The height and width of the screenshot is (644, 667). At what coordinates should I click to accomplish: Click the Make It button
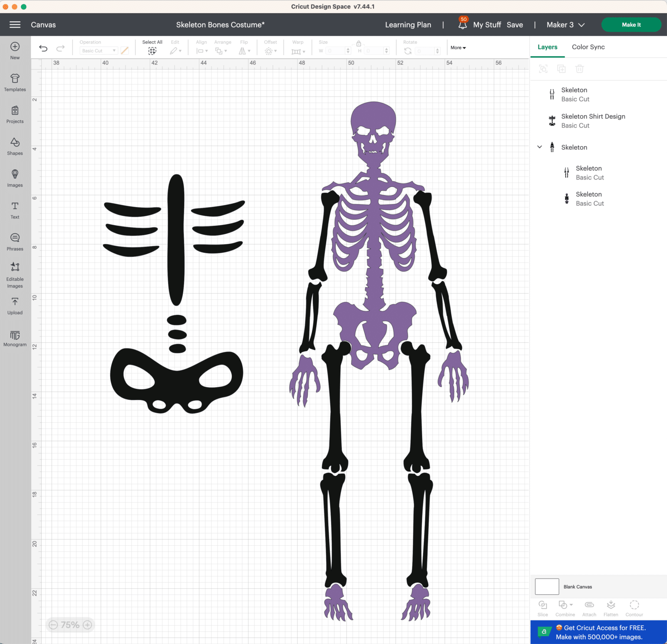pos(631,25)
